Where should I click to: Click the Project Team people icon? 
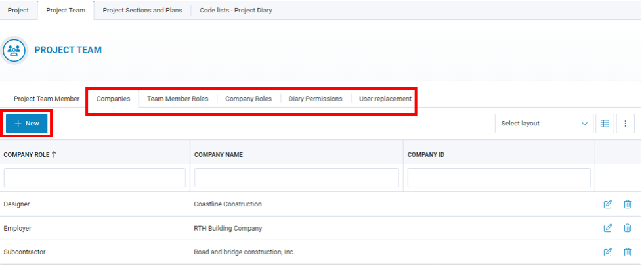click(x=14, y=50)
